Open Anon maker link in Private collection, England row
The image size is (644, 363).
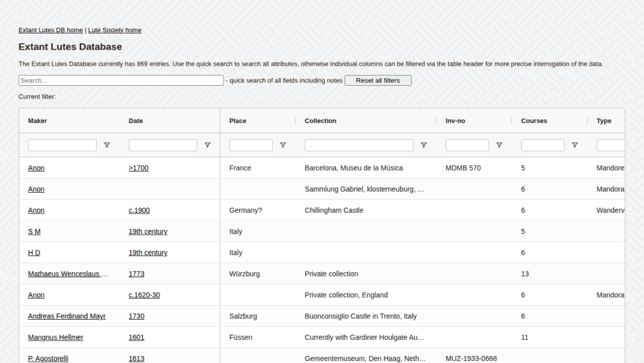tap(36, 295)
